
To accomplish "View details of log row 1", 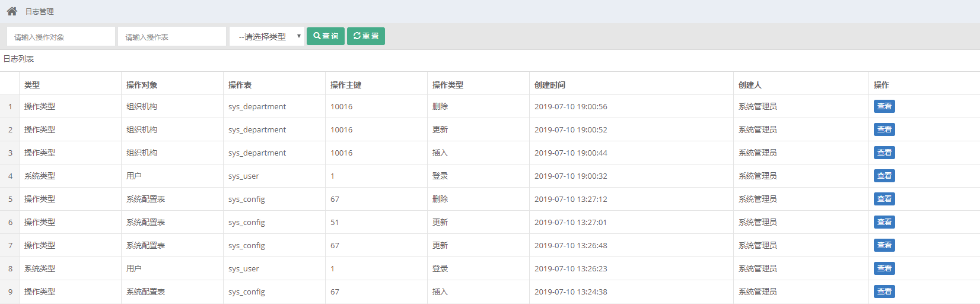I will (x=884, y=106).
